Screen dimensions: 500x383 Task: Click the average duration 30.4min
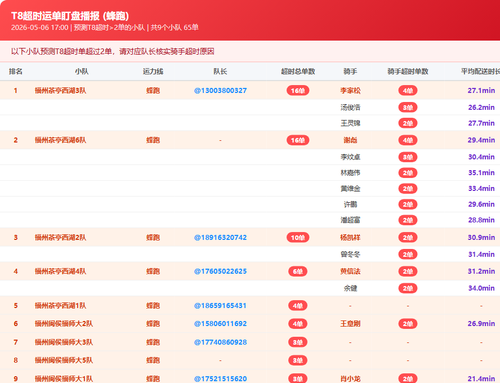click(x=481, y=157)
